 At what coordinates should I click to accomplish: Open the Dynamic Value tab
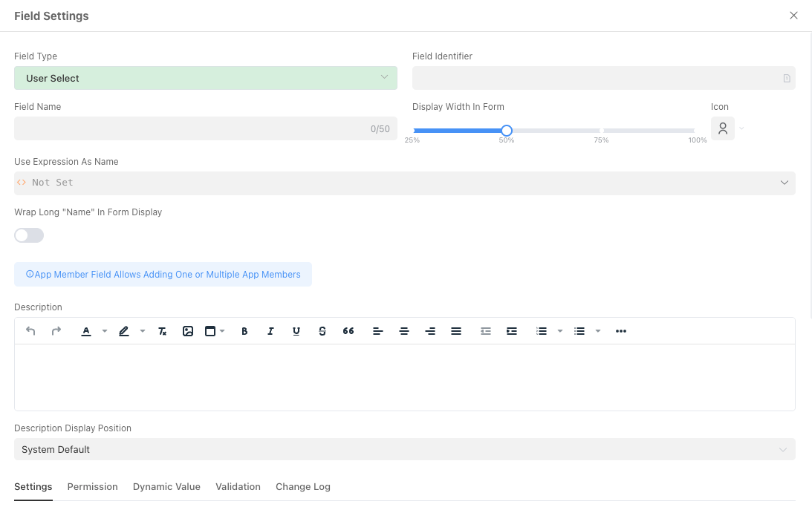[166, 487]
